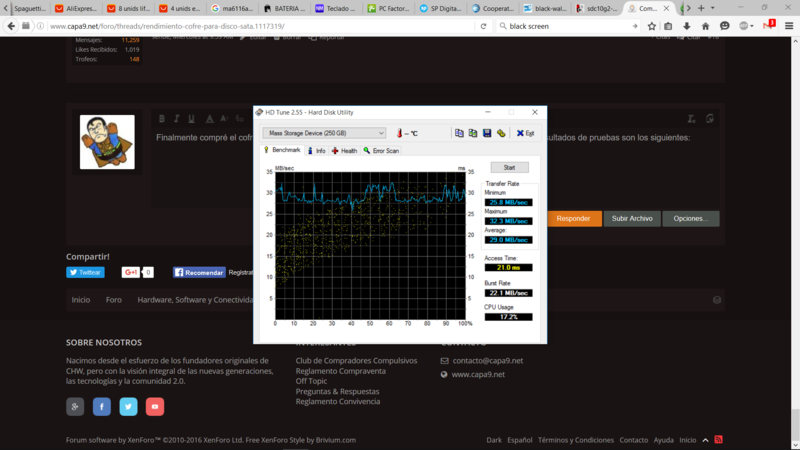Open the Mass Storage Device drive dropdown
Viewport: 800px width, 450px height.
(x=324, y=133)
